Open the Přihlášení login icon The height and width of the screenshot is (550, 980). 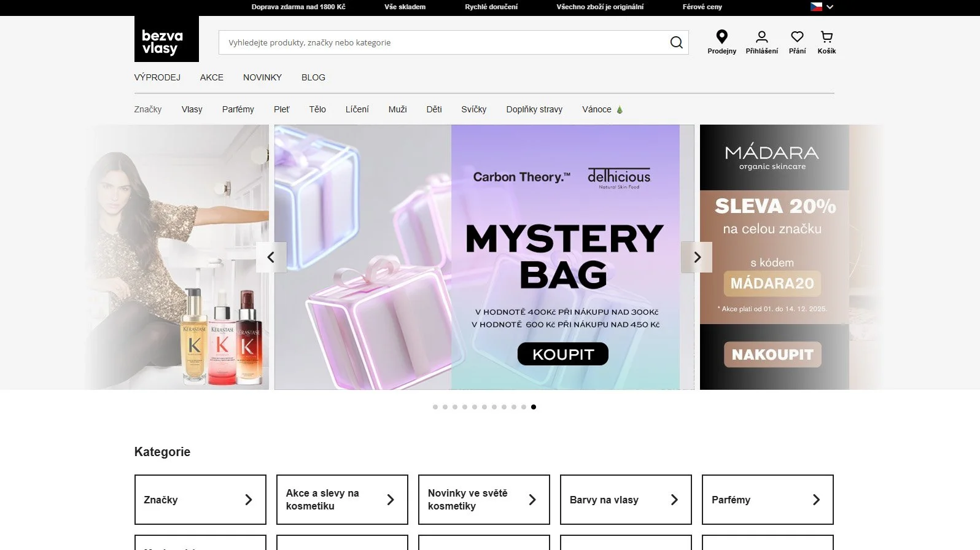click(761, 42)
